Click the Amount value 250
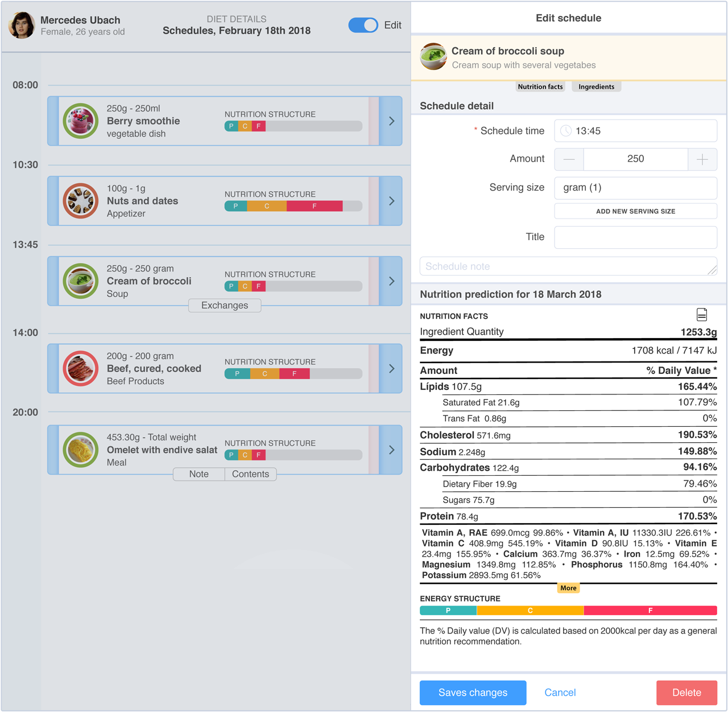 pos(636,159)
